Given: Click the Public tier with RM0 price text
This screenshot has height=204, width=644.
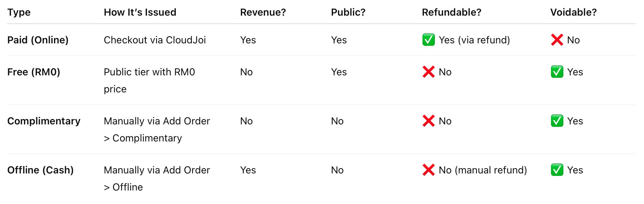Looking at the screenshot, I should 149,72.
